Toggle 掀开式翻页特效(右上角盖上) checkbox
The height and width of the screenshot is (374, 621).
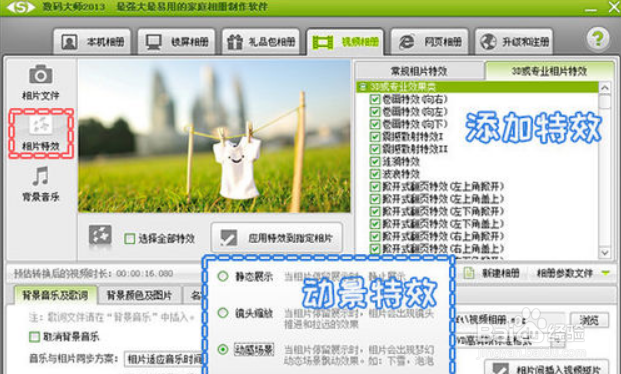tap(375, 249)
